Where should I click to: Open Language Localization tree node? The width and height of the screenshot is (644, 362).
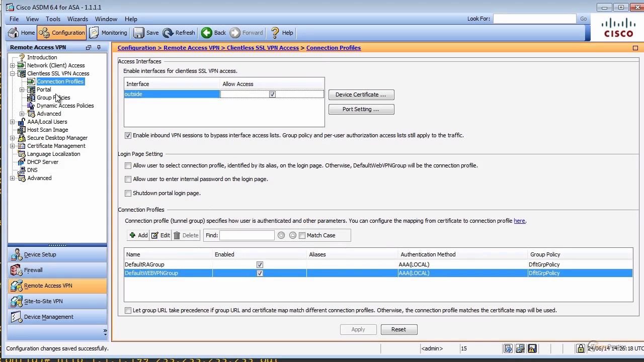[53, 154]
